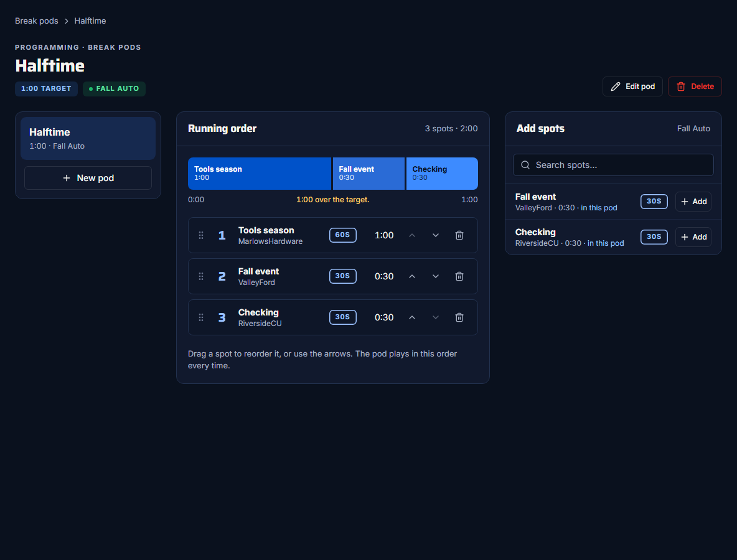Click the RiversideCU name in running order row 3
The height and width of the screenshot is (560, 737).
click(260, 324)
